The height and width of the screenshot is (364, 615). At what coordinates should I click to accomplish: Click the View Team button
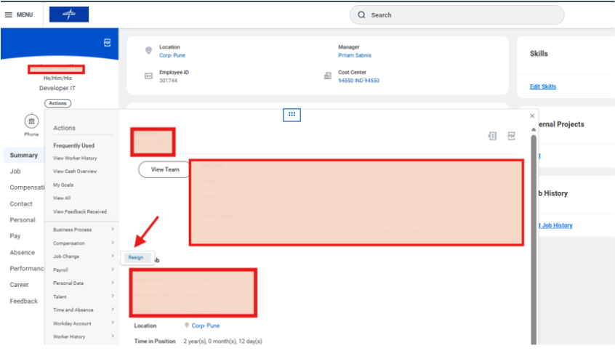164,169
